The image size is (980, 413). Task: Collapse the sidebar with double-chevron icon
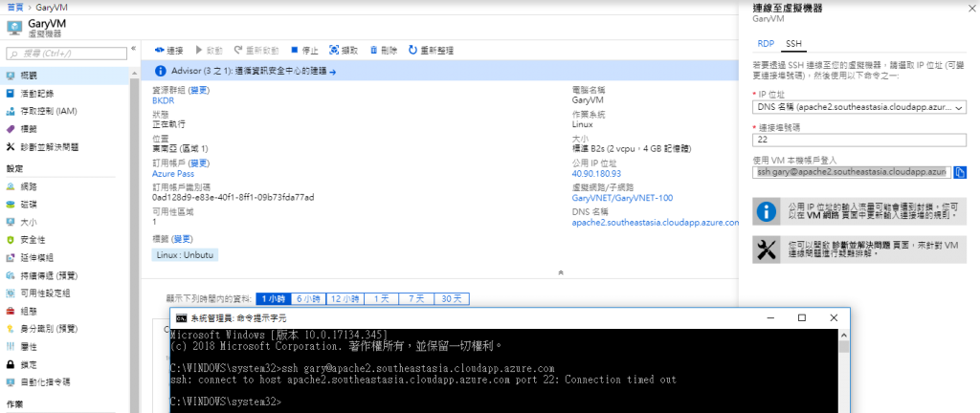tap(133, 48)
